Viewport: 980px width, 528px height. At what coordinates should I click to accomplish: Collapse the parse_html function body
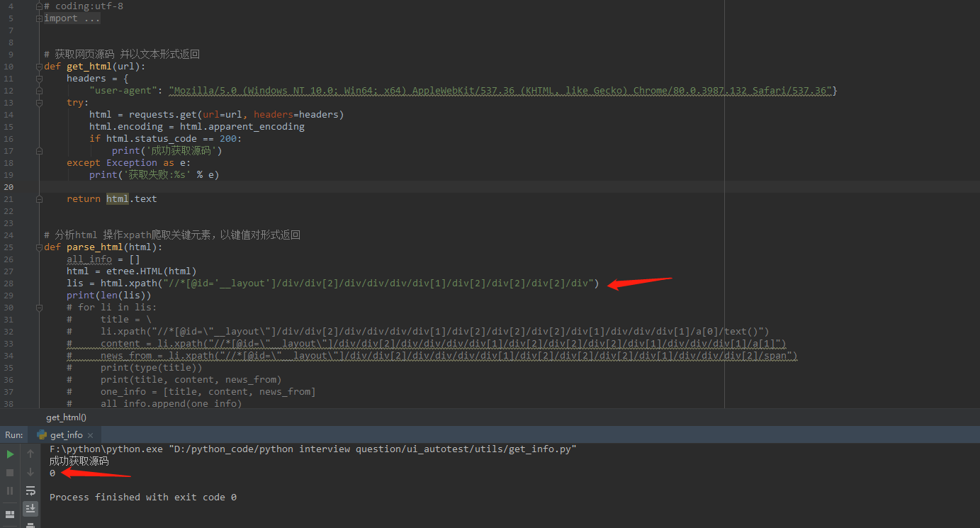pyautogui.click(x=40, y=247)
